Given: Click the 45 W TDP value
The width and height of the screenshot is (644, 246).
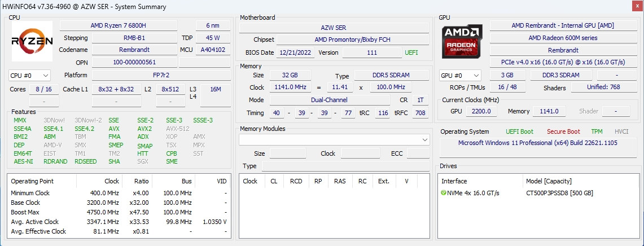Looking at the screenshot, I should point(213,38).
